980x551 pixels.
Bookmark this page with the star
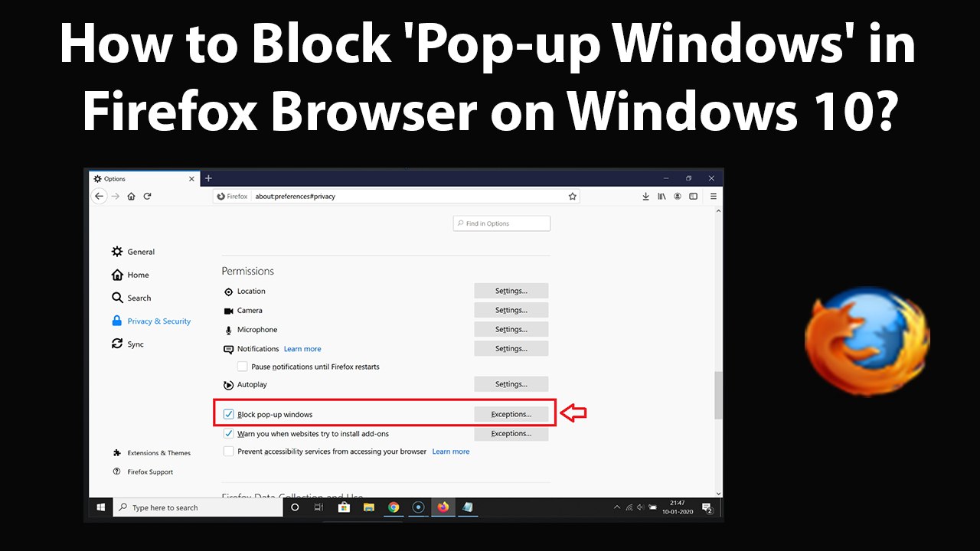point(572,196)
